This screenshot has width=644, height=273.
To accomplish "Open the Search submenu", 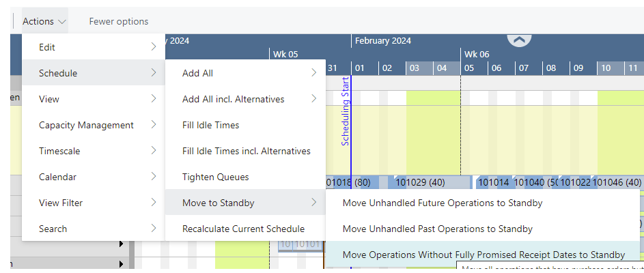I will click(94, 228).
